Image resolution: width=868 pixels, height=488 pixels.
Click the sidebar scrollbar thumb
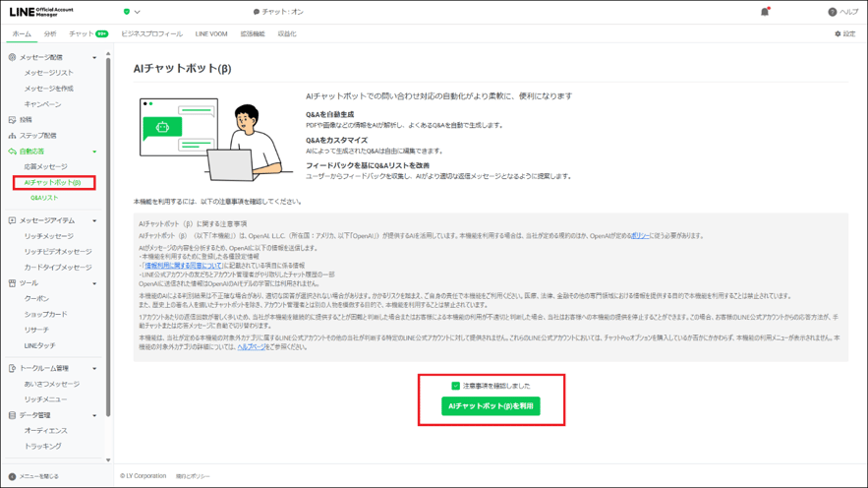108,237
